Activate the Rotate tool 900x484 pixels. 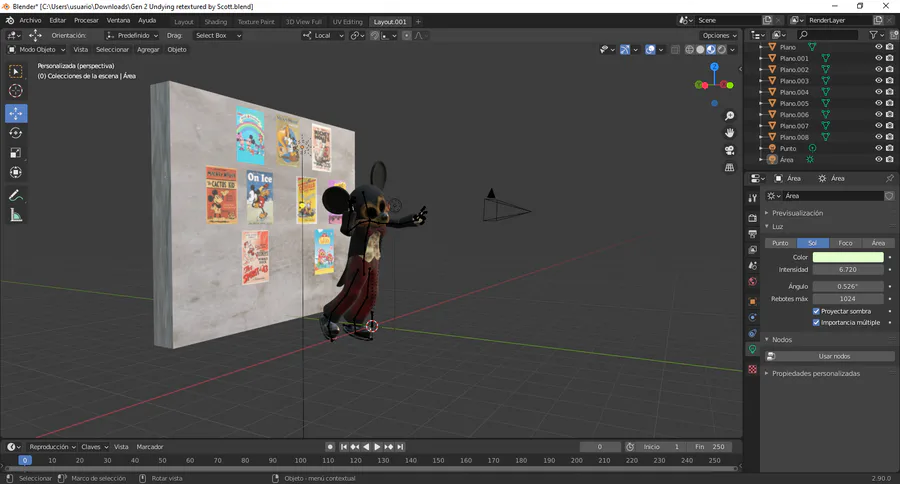pyautogui.click(x=16, y=133)
